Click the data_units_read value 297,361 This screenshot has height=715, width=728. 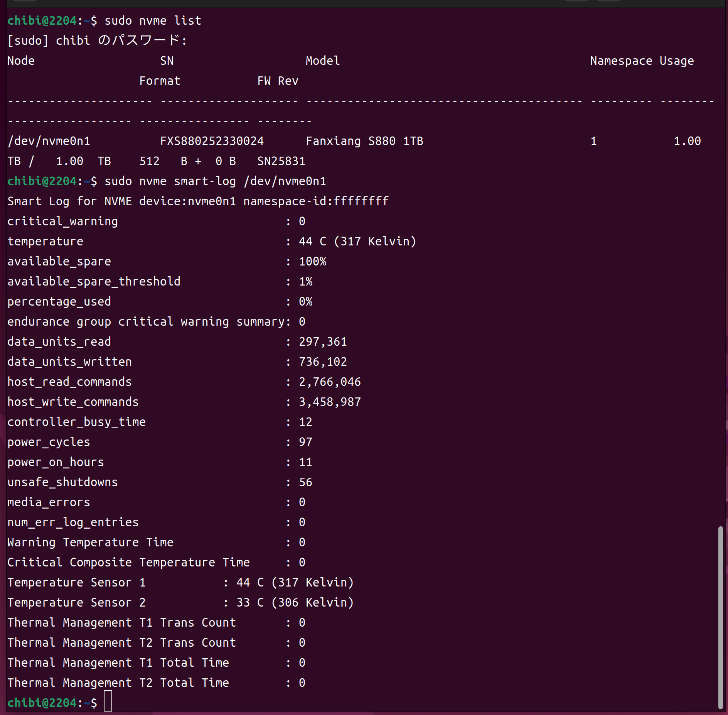[x=323, y=341]
